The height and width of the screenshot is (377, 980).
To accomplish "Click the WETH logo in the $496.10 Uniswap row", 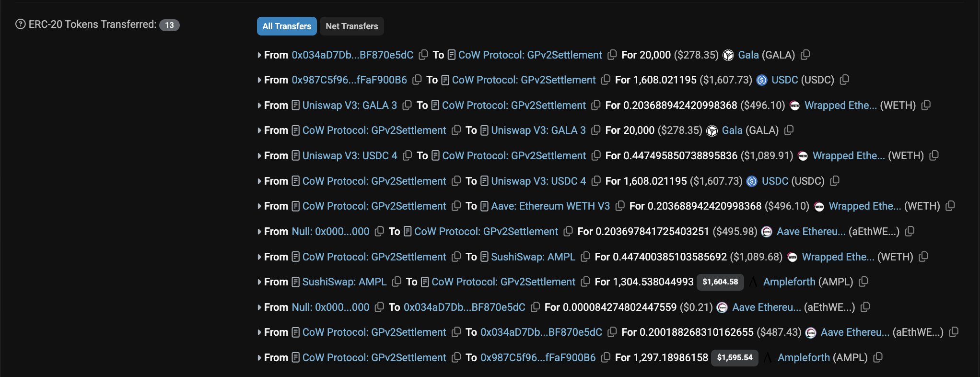I will coord(795,106).
